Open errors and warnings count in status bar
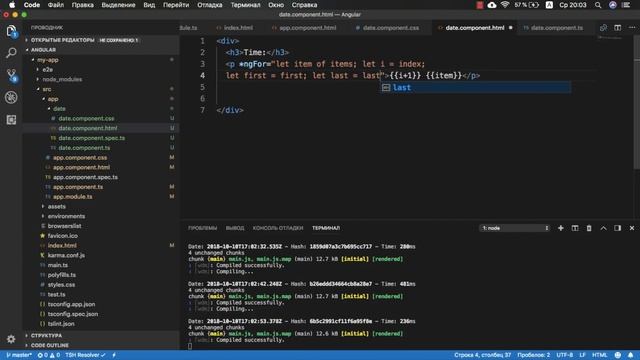640x360 pixels. click(49, 355)
